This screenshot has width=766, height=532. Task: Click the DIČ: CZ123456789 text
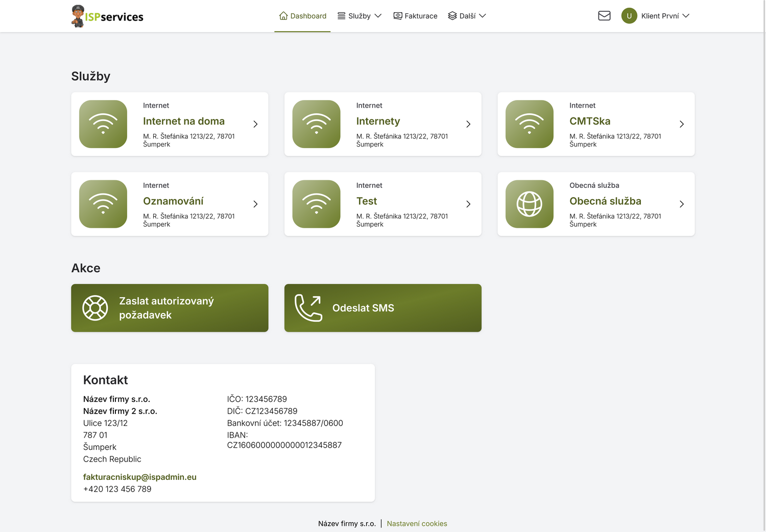(x=262, y=411)
